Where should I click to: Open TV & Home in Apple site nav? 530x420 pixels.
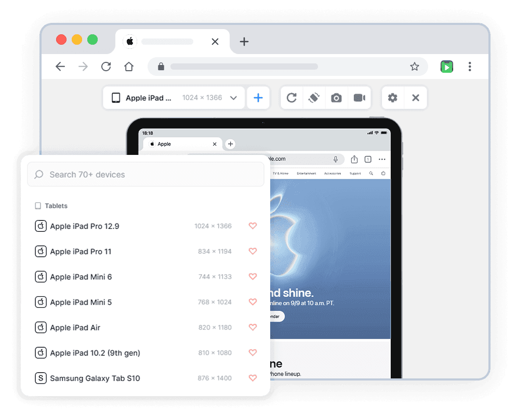click(281, 174)
